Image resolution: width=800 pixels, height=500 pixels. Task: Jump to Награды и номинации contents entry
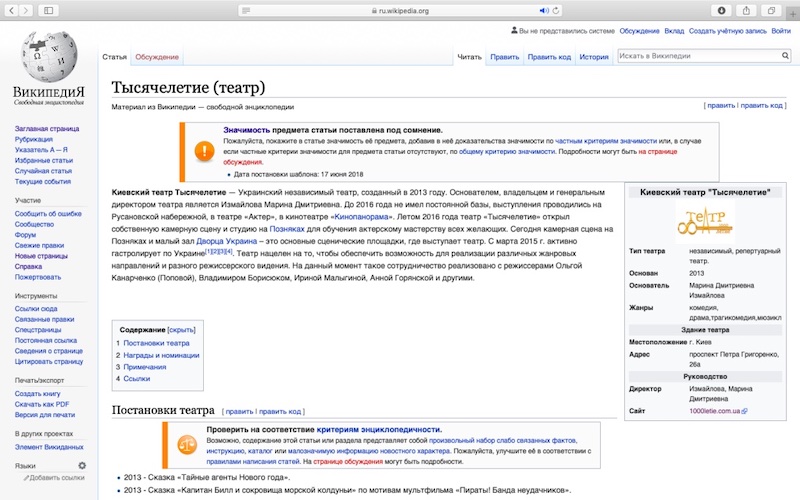(161, 355)
